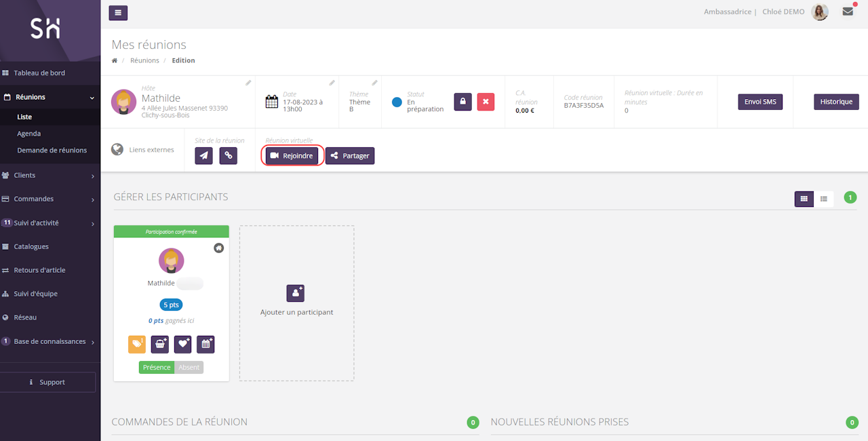
Task: Switch participants to grid view
Action: [x=804, y=199]
